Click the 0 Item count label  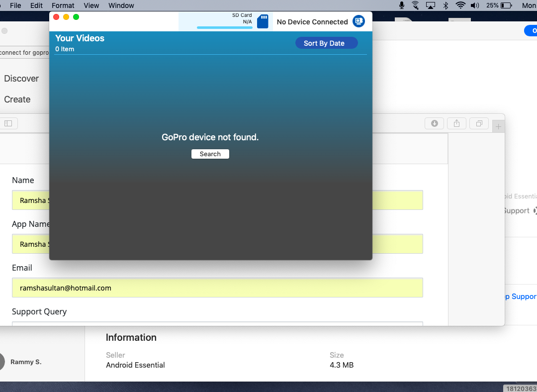point(65,49)
